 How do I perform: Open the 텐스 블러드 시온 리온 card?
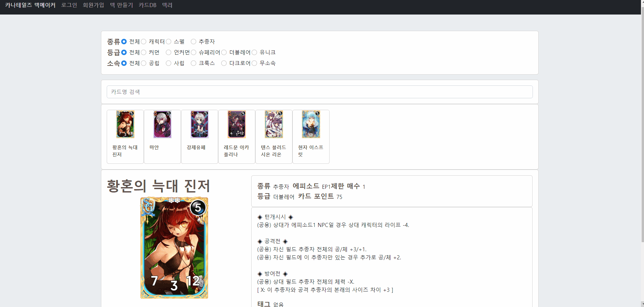click(x=274, y=124)
